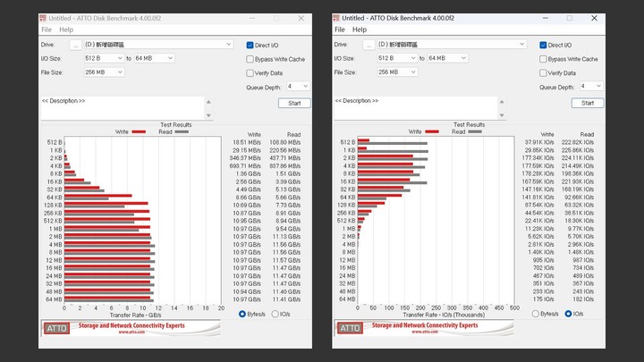Select IO/s radio button in left window
This screenshot has height=362, width=644.
(x=275, y=314)
